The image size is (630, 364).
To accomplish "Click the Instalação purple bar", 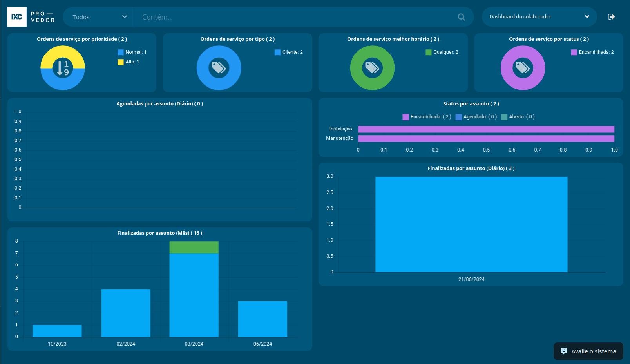I will [486, 129].
